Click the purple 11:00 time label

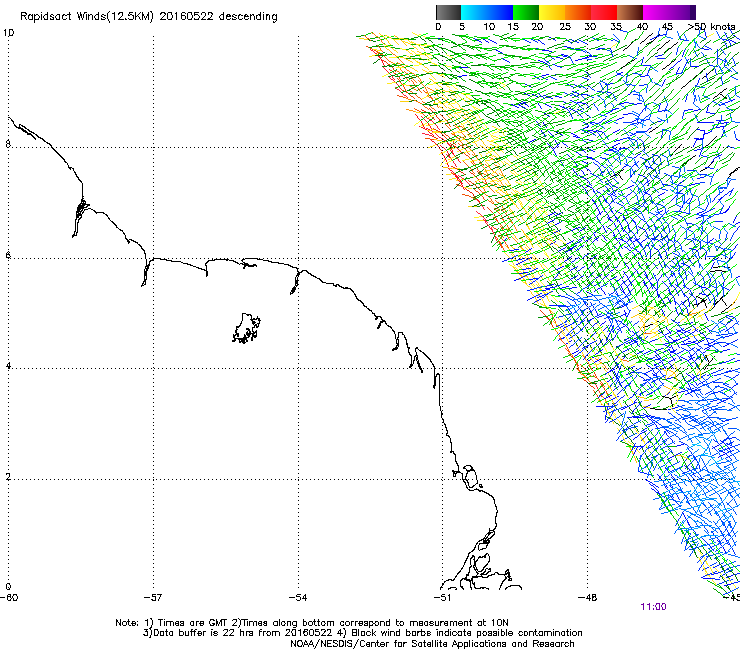(653, 607)
